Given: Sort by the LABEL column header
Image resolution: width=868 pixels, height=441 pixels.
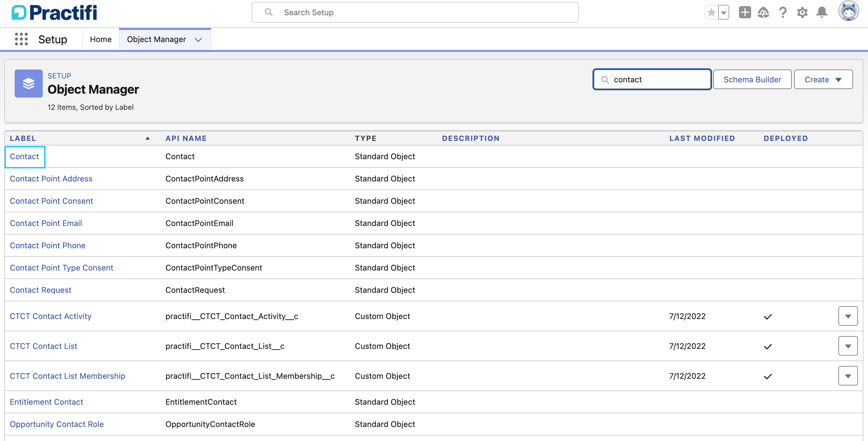Looking at the screenshot, I should [x=23, y=138].
